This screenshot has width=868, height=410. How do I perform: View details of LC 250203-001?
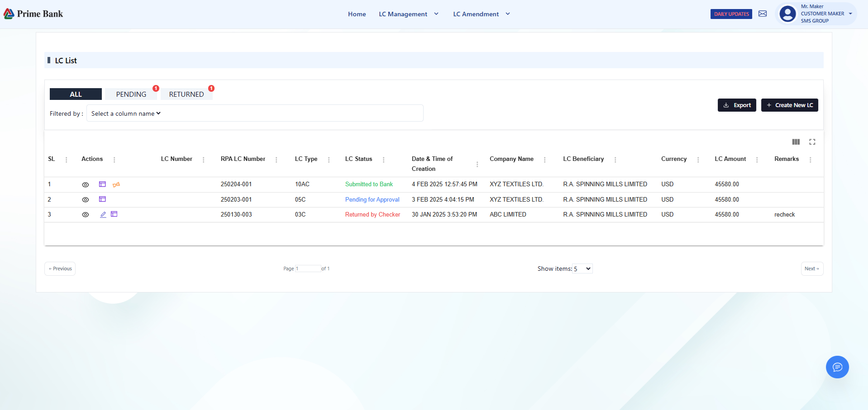pyautogui.click(x=85, y=200)
